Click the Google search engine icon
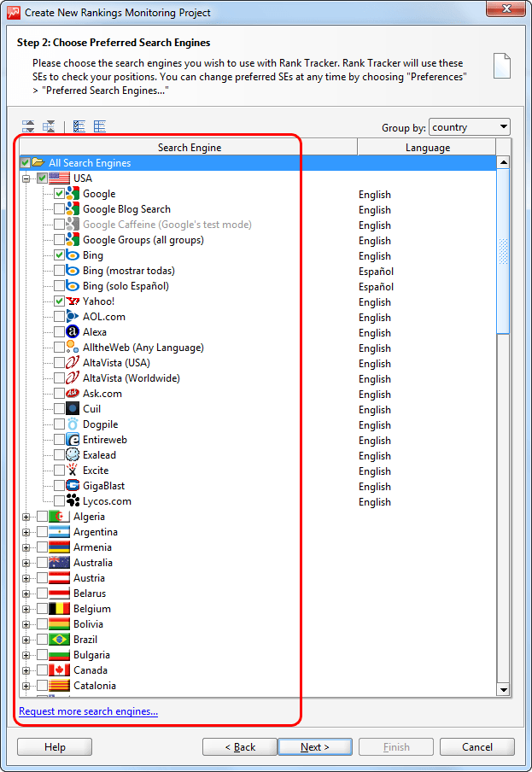This screenshot has width=532, height=772. coord(73,194)
